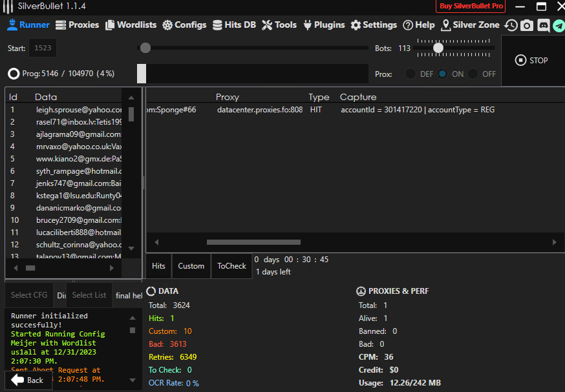This screenshot has height=392, width=565.
Task: Click the Select List button
Action: click(89, 295)
